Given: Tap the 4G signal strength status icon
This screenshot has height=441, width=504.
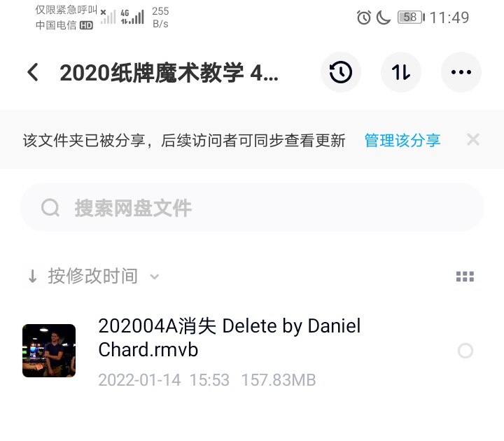Looking at the screenshot, I should point(132,17).
